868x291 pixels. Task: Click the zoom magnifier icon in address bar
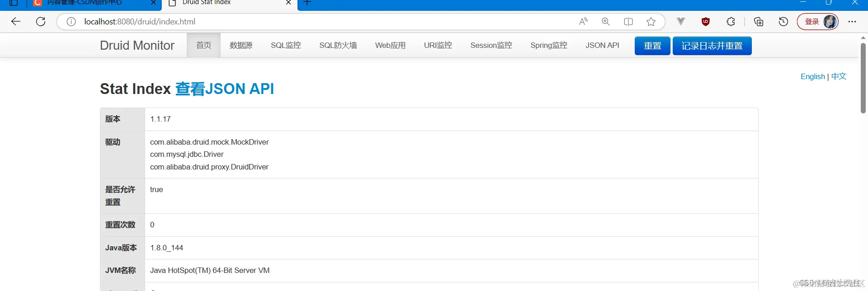pos(606,22)
